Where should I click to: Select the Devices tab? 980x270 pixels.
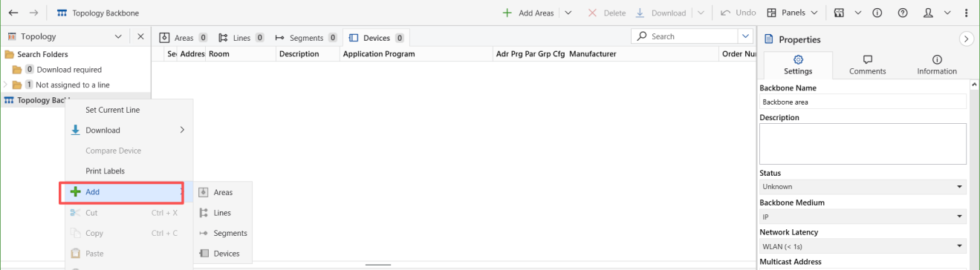[x=376, y=38]
